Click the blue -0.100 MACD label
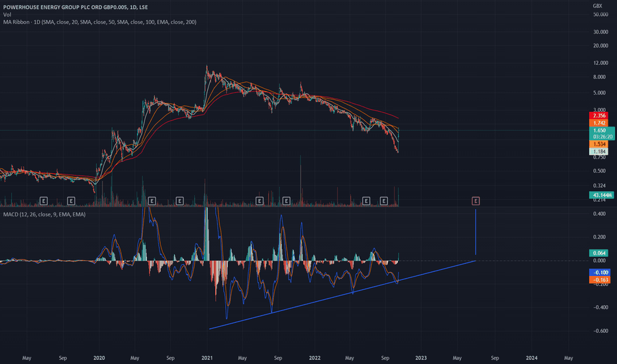This screenshot has width=617, height=364. [x=600, y=272]
